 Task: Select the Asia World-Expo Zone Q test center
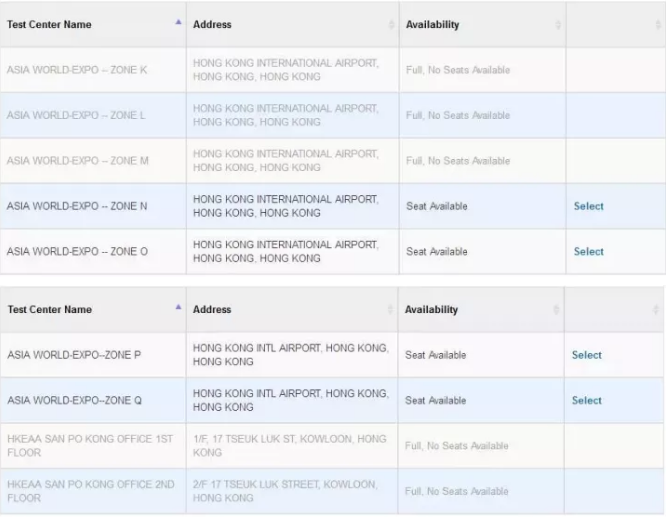(587, 400)
